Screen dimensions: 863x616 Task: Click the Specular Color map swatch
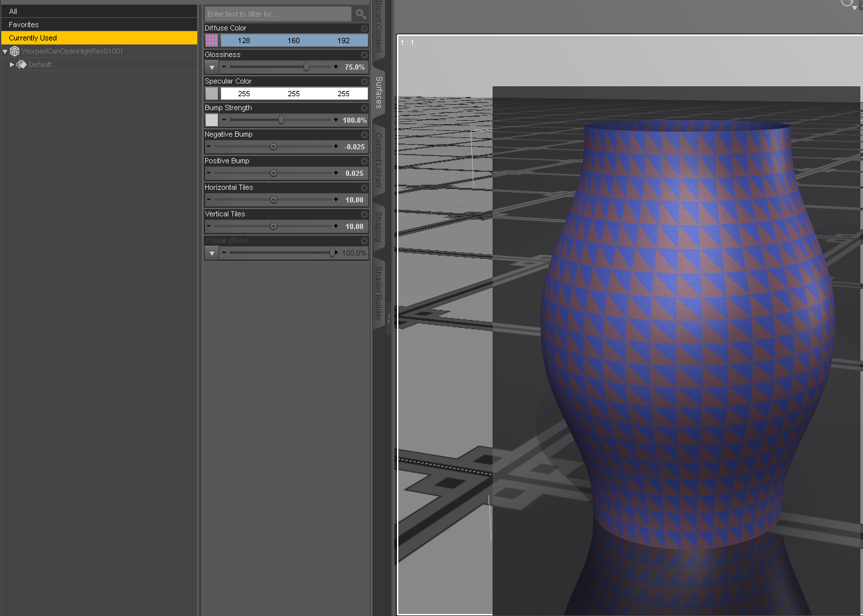point(212,94)
